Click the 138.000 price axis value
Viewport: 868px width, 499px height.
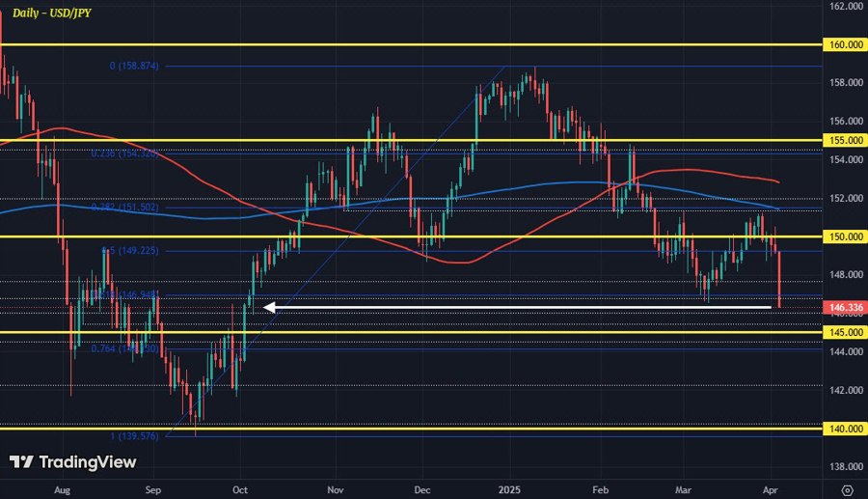pyautogui.click(x=847, y=467)
